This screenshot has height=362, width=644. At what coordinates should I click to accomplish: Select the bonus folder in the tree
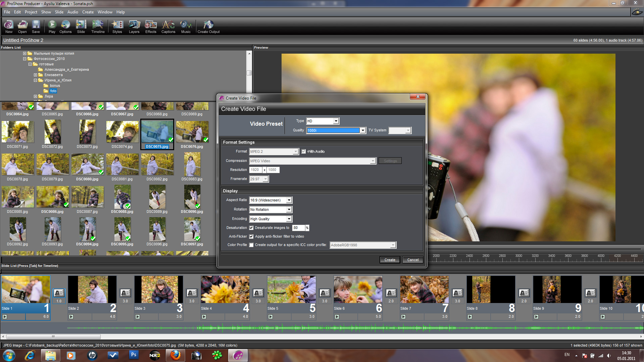[x=55, y=86]
